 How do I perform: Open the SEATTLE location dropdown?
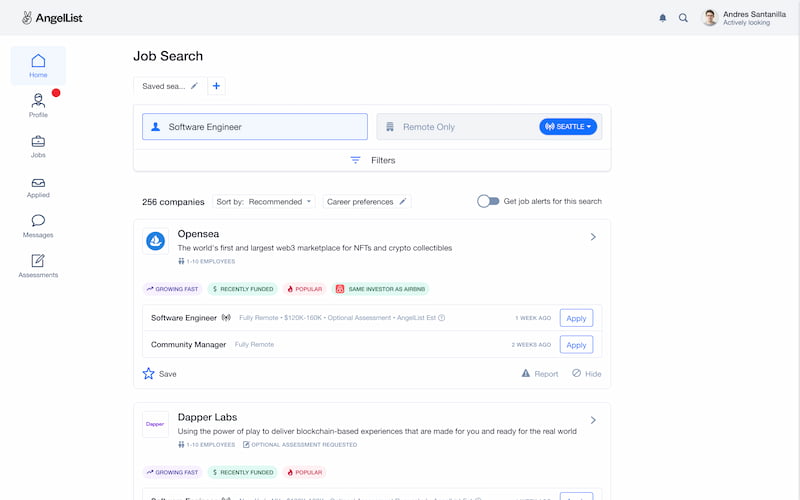(x=568, y=127)
